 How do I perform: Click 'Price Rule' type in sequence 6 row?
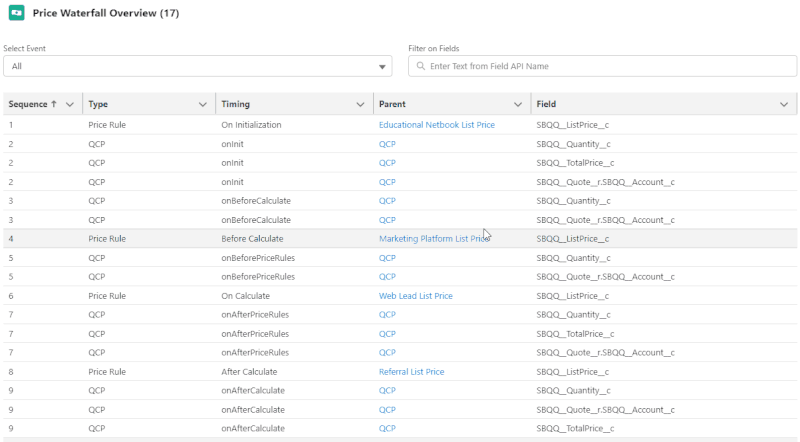107,296
